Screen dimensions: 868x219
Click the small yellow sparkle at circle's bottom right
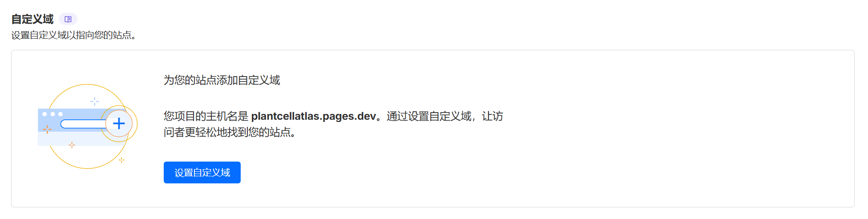coord(121,160)
